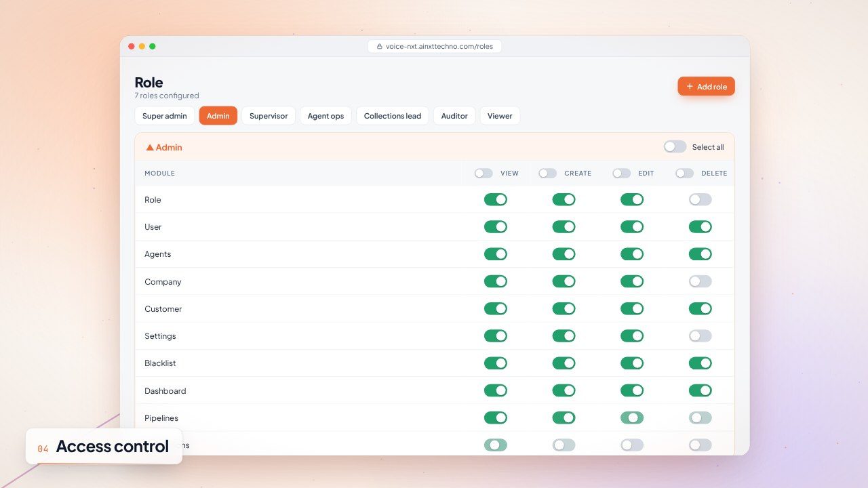
Task: Disable Dashboard Delete permission
Action: (701, 390)
